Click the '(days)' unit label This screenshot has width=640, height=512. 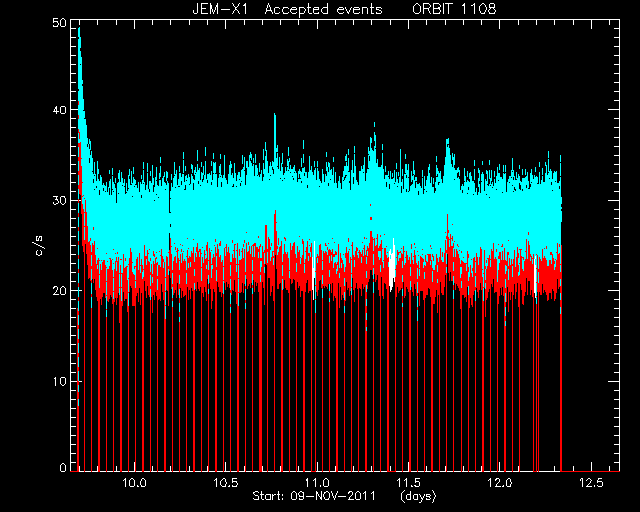coord(418,496)
